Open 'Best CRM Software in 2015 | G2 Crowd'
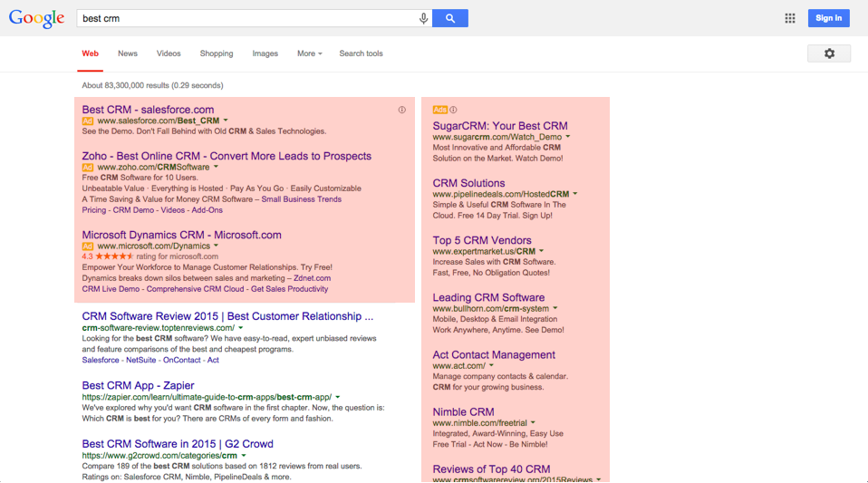 [x=178, y=444]
